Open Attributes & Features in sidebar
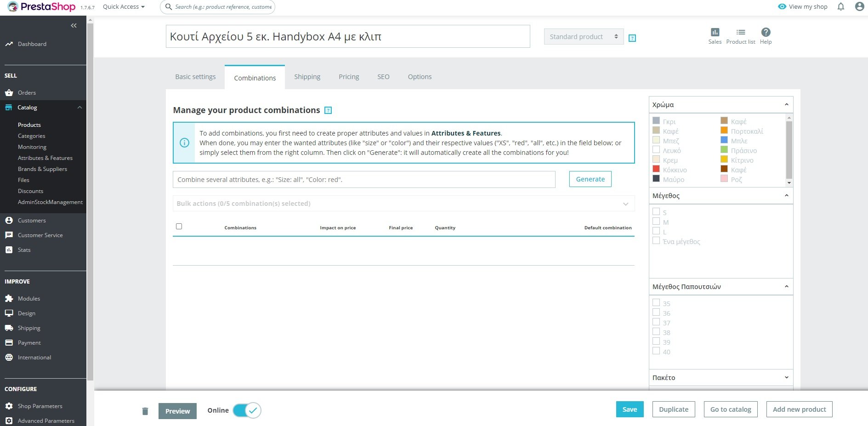The image size is (868, 426). click(45, 158)
